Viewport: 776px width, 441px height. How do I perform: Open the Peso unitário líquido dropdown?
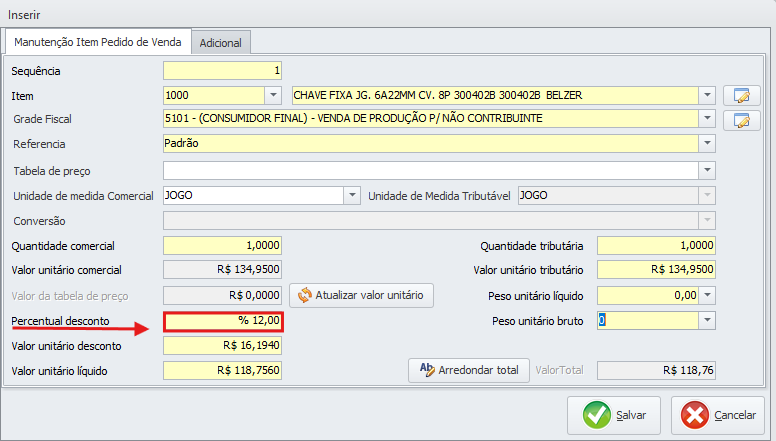pos(708,295)
